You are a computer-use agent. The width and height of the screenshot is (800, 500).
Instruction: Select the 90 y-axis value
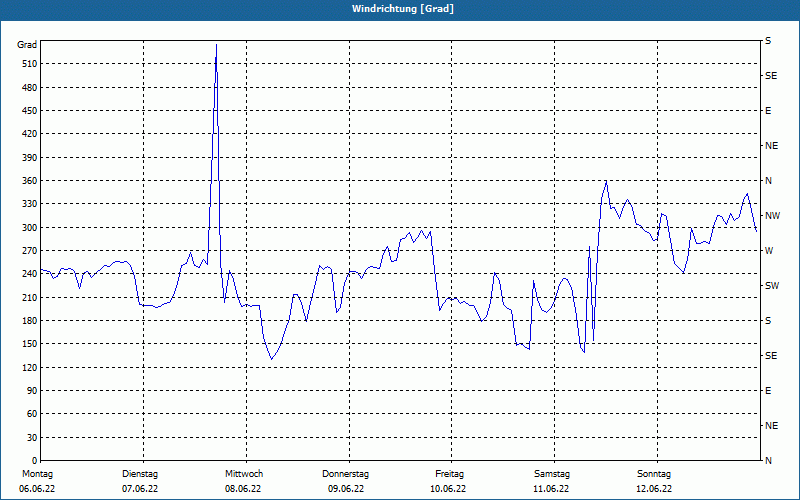[33, 391]
